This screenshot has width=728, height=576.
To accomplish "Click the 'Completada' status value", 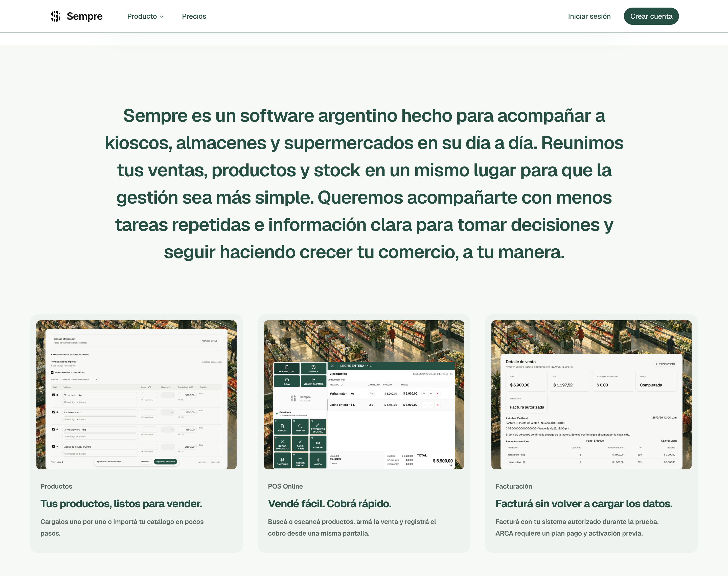I will 651,385.
